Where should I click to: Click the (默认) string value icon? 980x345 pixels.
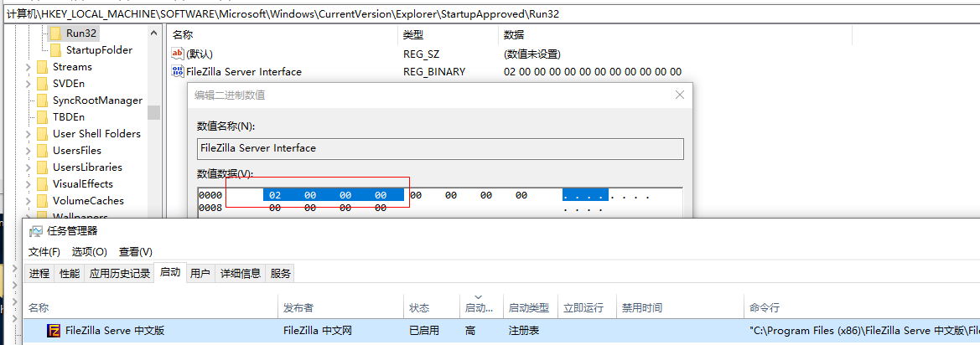[x=178, y=54]
